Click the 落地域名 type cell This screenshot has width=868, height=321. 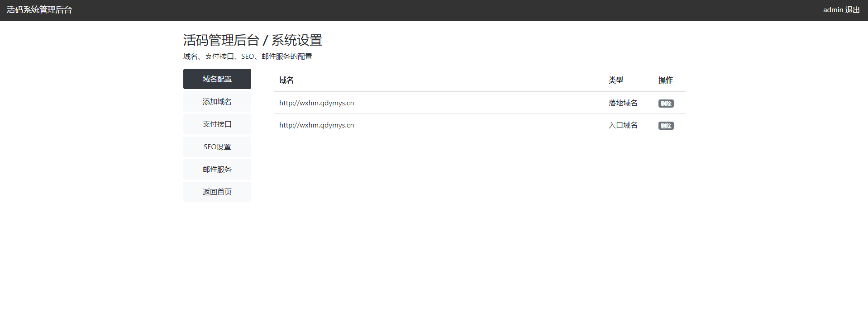pos(623,103)
